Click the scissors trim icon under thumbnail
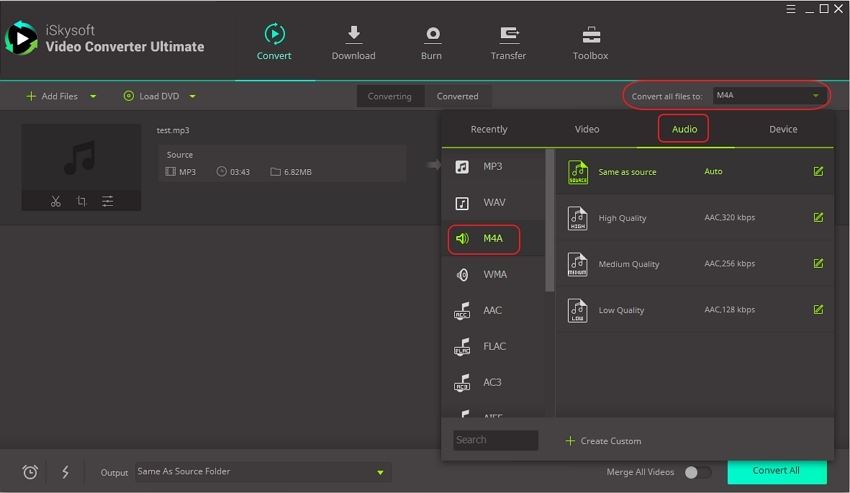This screenshot has width=850, height=493. [x=56, y=201]
